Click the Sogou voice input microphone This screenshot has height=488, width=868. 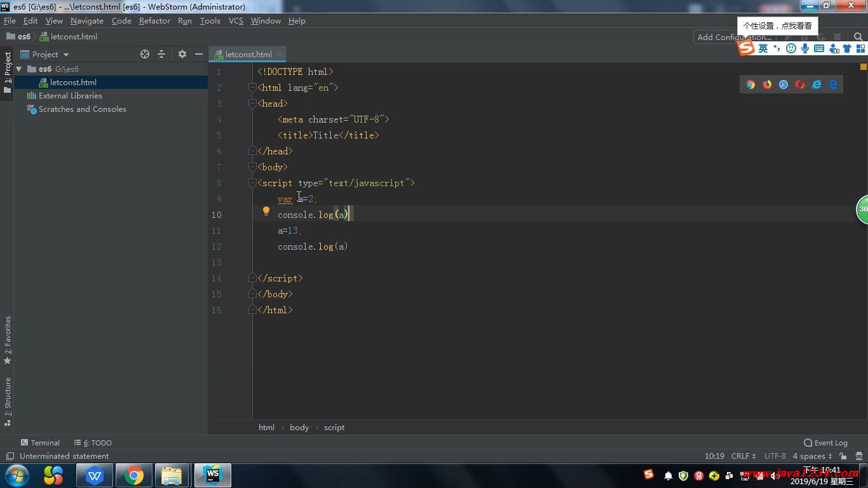coord(805,48)
